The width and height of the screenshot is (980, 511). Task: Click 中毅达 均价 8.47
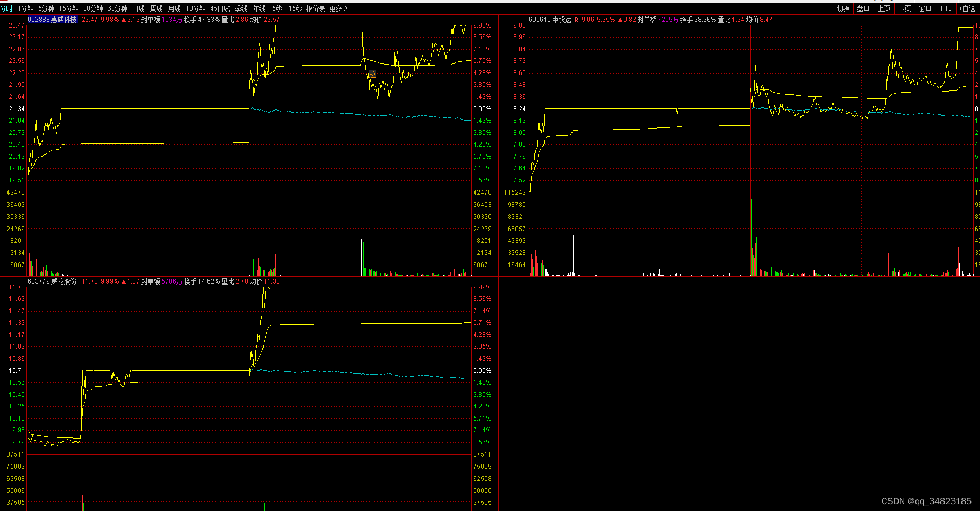pos(766,20)
